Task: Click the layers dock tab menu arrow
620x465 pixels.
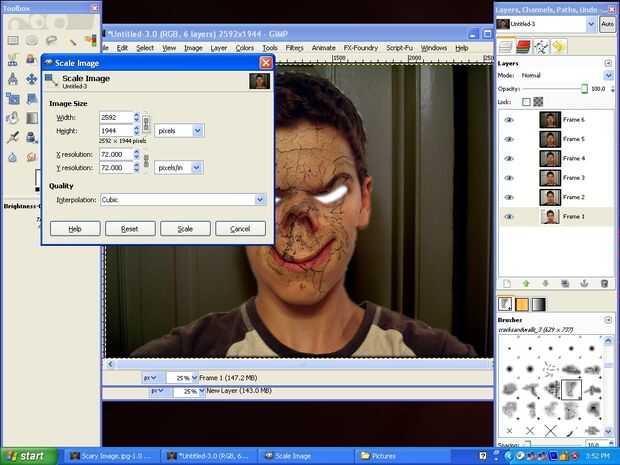Action: 608,63
